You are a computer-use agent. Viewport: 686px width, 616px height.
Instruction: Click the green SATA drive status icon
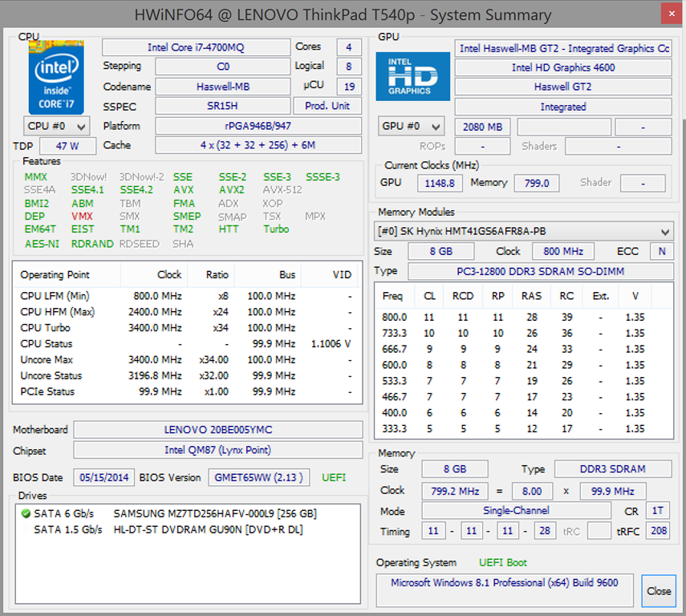(x=25, y=513)
